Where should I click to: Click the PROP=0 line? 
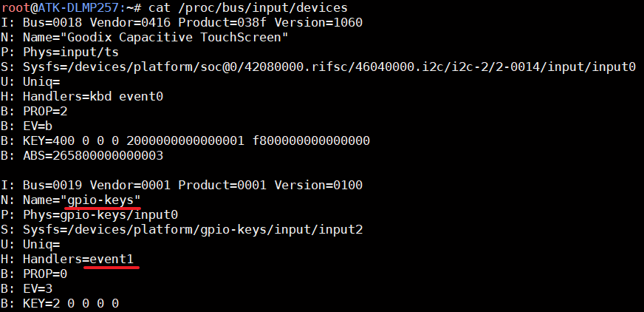[34, 274]
